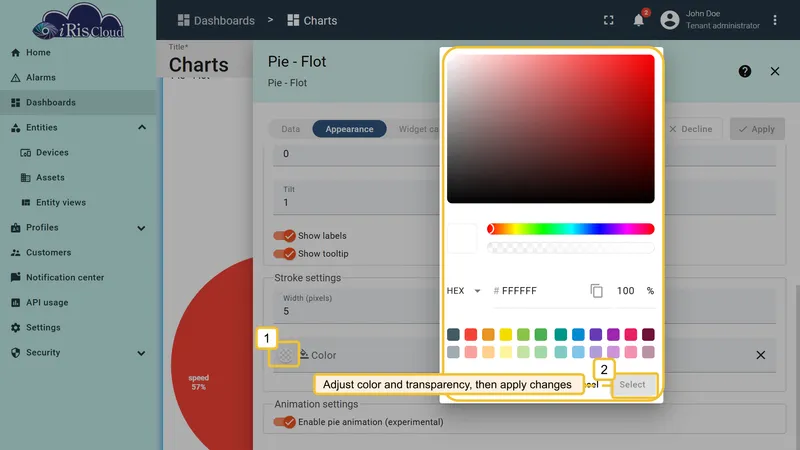Expand the Security section

pyautogui.click(x=141, y=353)
